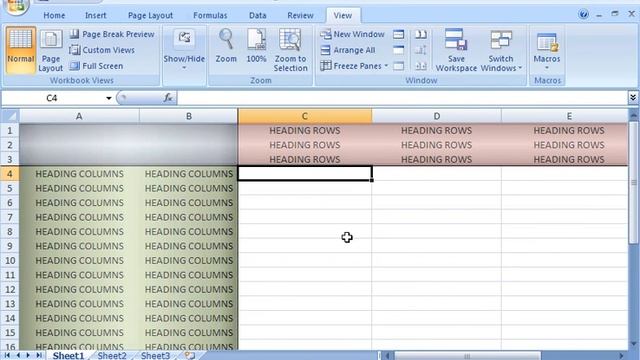Select row 7 header
Viewport: 640px width, 360px height.
(10, 217)
